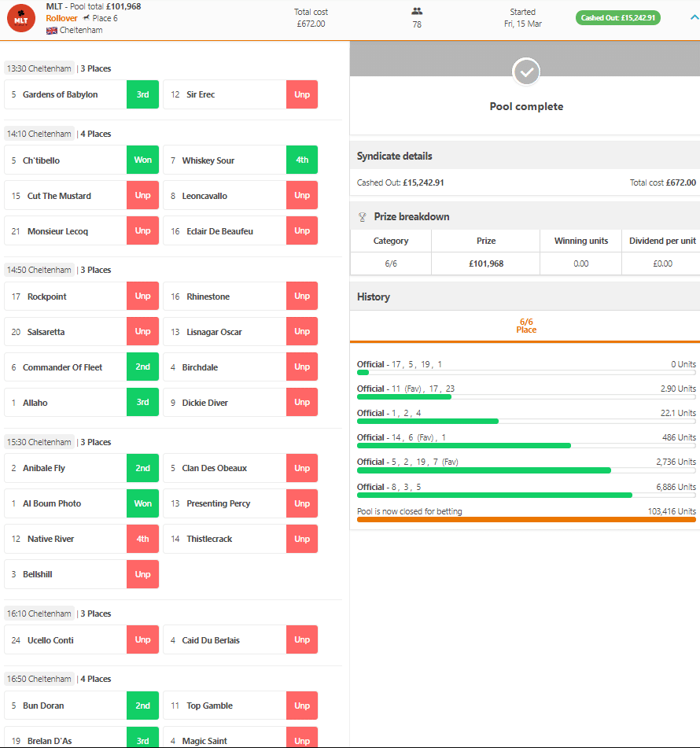The height and width of the screenshot is (748, 700).
Task: Click the orange Rollover link
Action: pyautogui.click(x=61, y=18)
